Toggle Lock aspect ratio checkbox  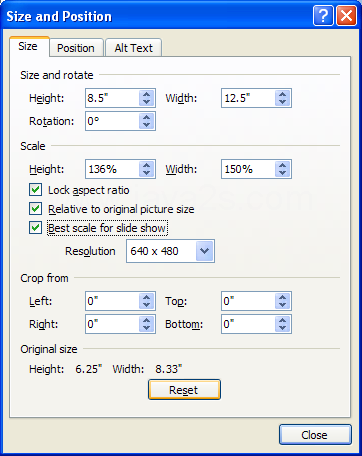(x=35, y=190)
